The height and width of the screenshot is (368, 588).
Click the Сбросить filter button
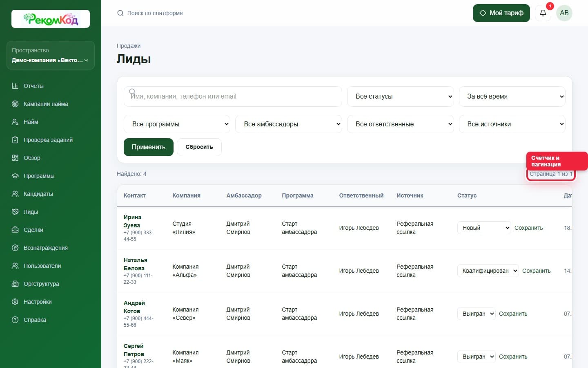click(199, 147)
